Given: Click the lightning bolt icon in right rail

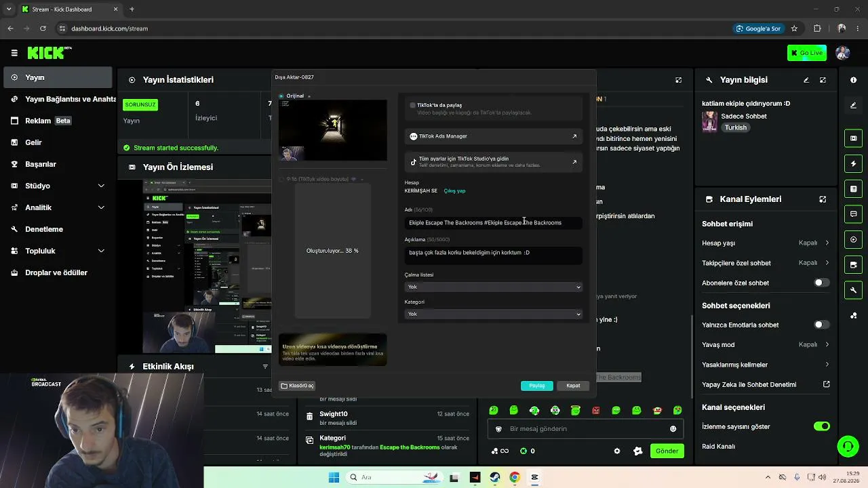Looking at the screenshot, I should click(853, 163).
